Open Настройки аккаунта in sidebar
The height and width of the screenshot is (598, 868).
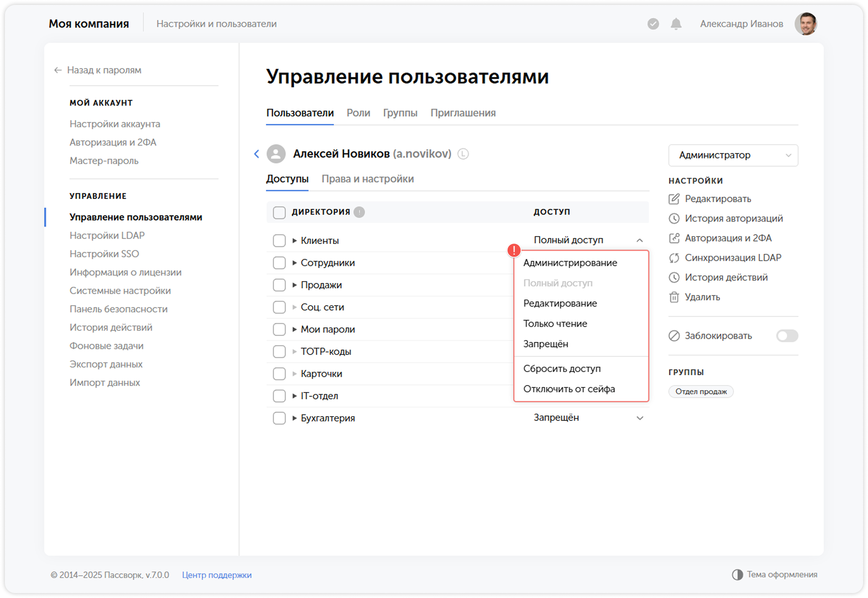tap(115, 124)
